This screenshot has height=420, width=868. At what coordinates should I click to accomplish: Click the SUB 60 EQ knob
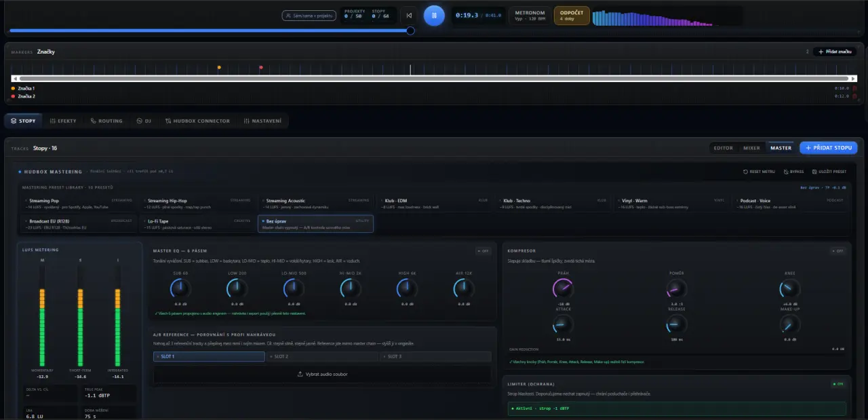coord(180,289)
